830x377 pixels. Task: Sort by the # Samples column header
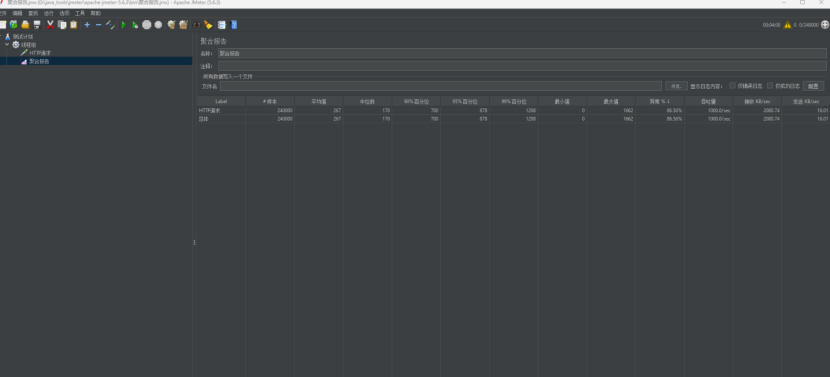[x=269, y=101]
